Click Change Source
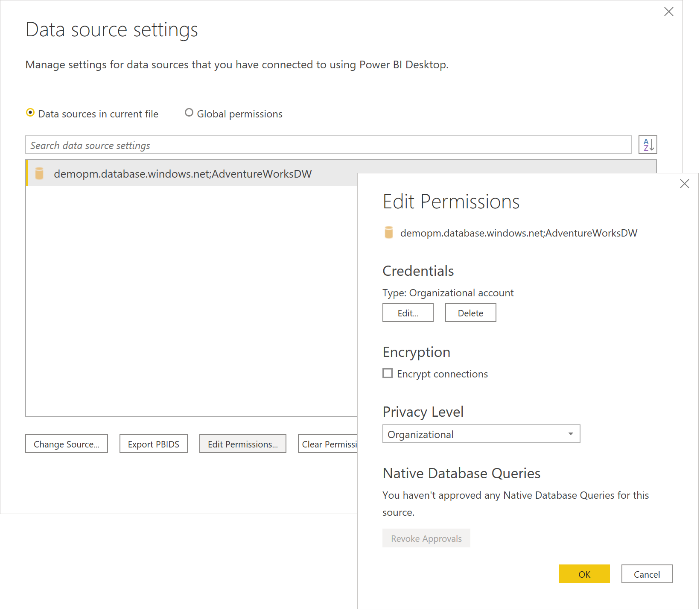This screenshot has height=611, width=700. coord(66,444)
